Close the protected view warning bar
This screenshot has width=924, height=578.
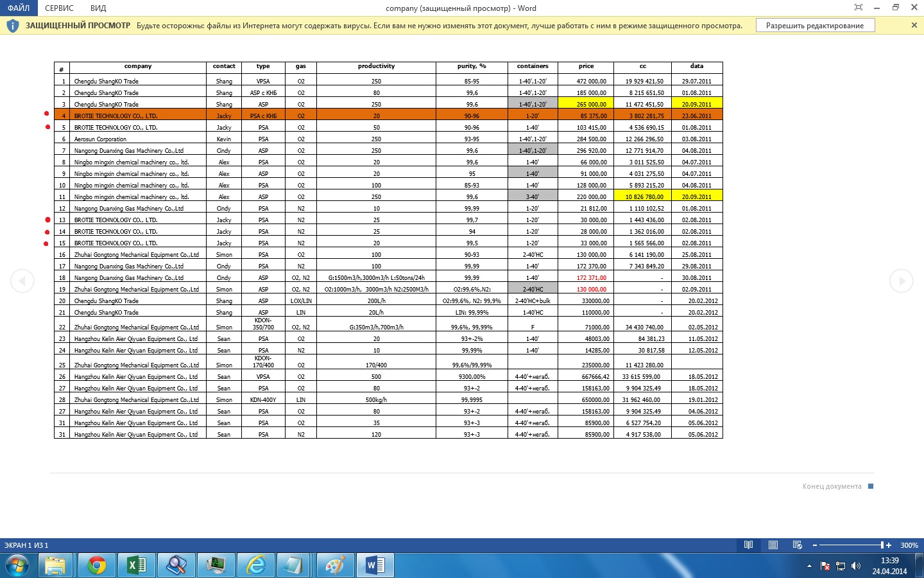coord(914,25)
